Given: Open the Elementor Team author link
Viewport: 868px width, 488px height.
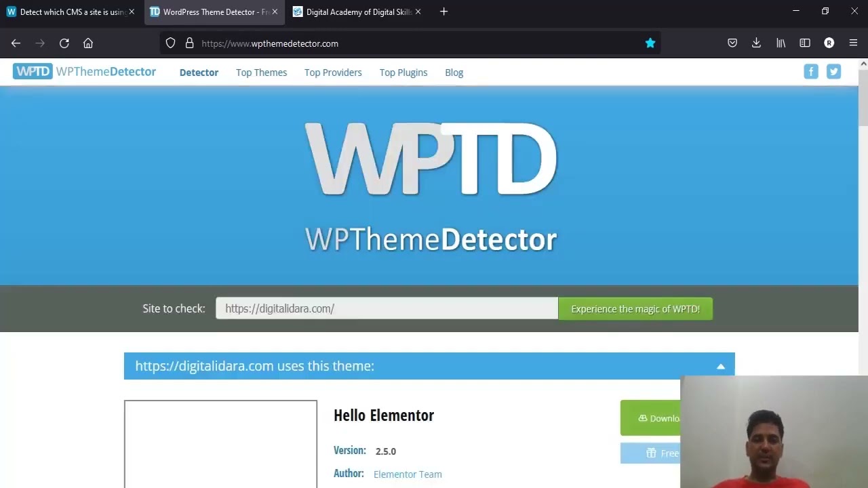Looking at the screenshot, I should (408, 474).
